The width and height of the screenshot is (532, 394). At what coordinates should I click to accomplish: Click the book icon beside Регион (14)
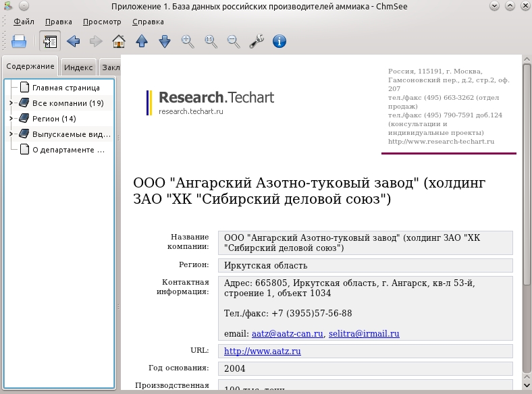point(24,118)
